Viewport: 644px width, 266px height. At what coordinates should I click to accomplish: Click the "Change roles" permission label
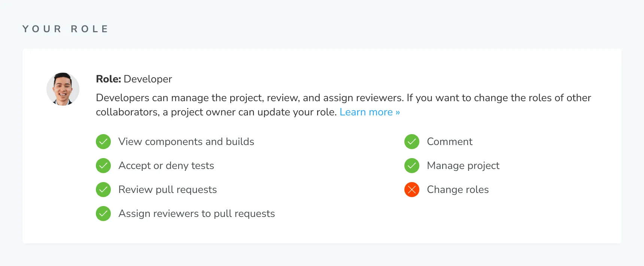(458, 190)
